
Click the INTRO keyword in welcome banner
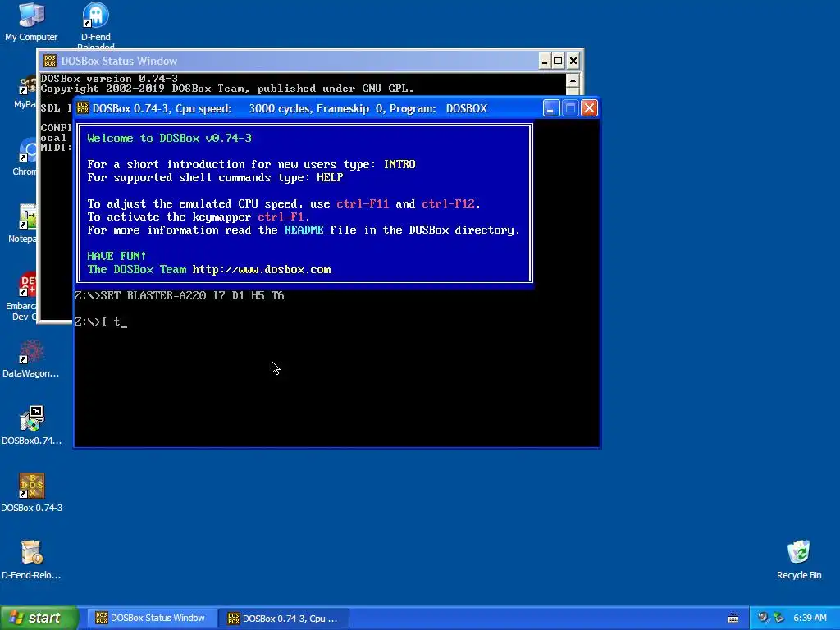click(399, 164)
